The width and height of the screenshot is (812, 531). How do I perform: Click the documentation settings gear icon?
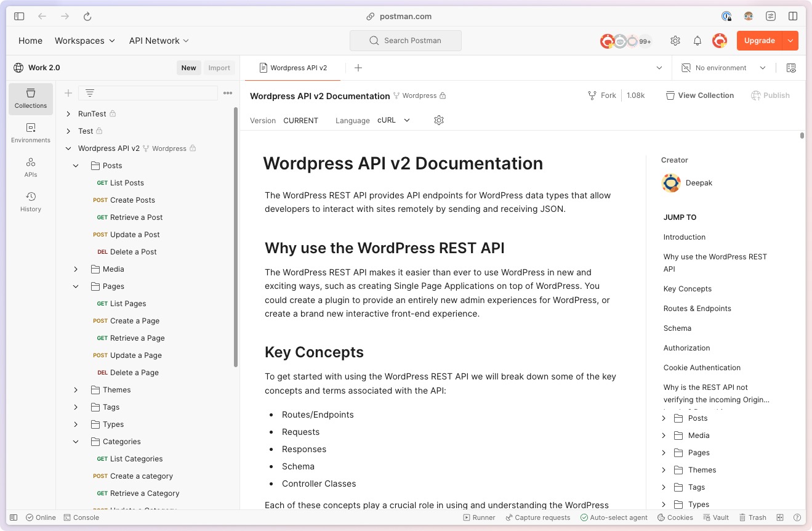[x=438, y=120]
